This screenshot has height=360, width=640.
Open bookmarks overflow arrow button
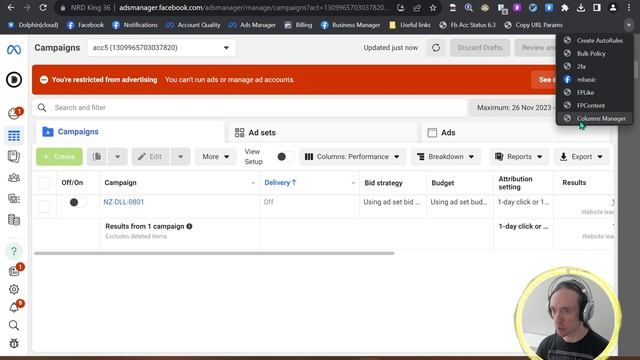[x=629, y=25]
